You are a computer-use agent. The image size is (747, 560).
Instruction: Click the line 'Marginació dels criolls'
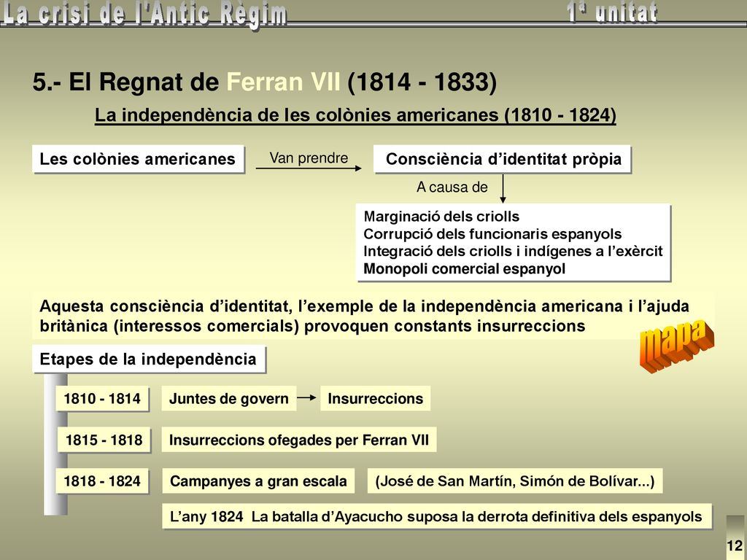click(441, 217)
